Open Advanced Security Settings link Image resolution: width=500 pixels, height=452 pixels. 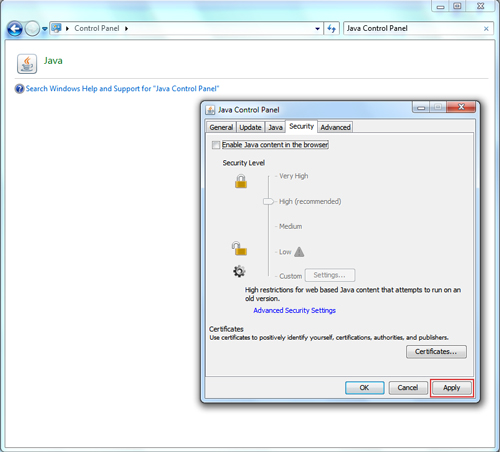[x=294, y=310]
